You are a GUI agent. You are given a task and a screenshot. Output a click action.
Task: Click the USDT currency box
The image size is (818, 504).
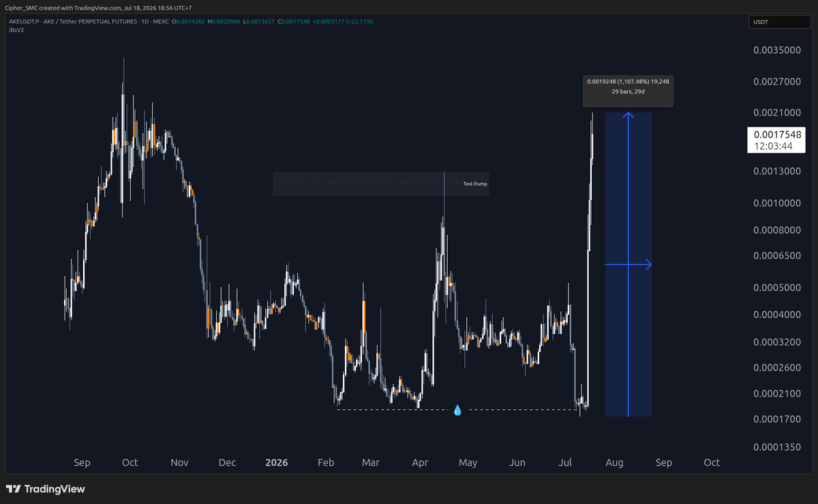(x=780, y=22)
